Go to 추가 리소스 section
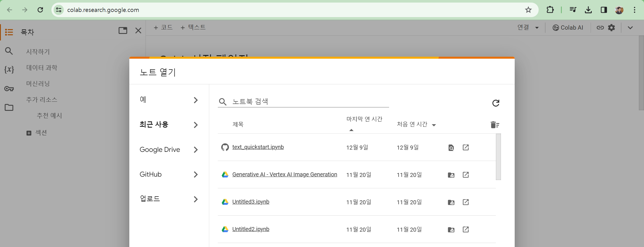The image size is (644, 247). click(x=42, y=99)
